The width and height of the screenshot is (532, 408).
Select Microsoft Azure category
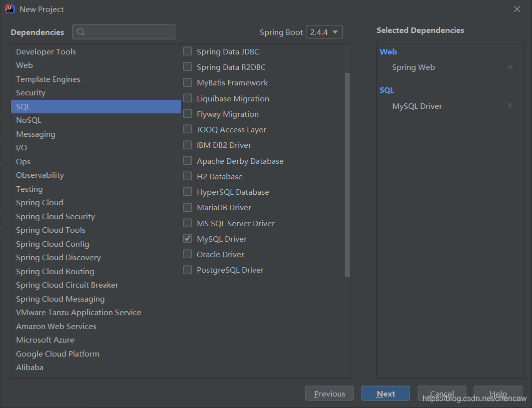coord(96,340)
